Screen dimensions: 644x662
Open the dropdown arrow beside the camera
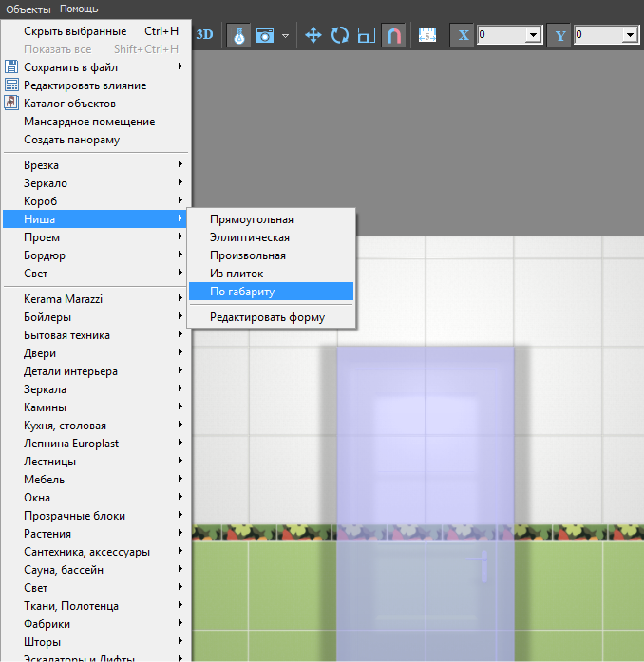pyautogui.click(x=286, y=35)
